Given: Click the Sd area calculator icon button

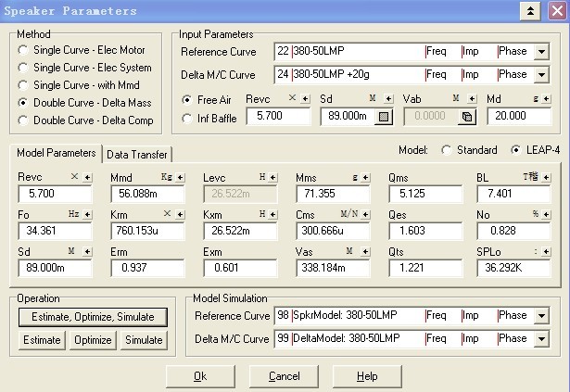Looking at the screenshot, I should (x=385, y=117).
